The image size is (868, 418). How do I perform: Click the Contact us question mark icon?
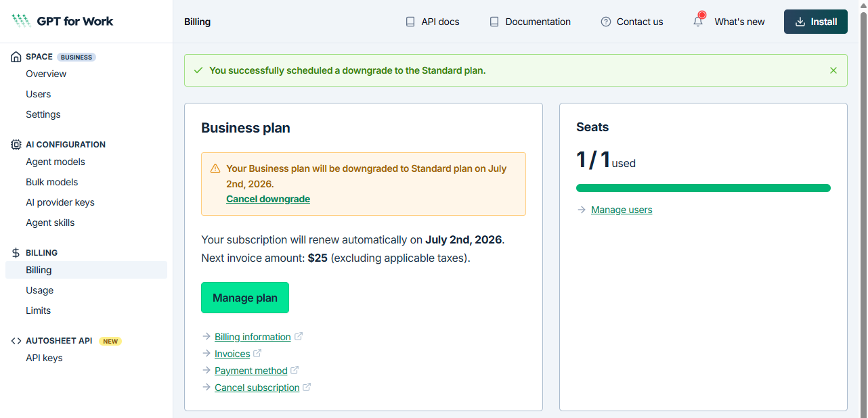coord(606,22)
